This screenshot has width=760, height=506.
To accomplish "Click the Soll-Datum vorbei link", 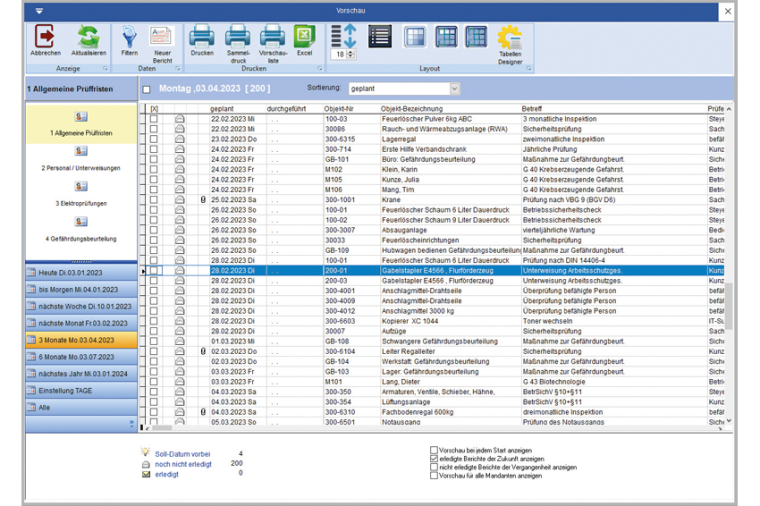I will click(182, 454).
